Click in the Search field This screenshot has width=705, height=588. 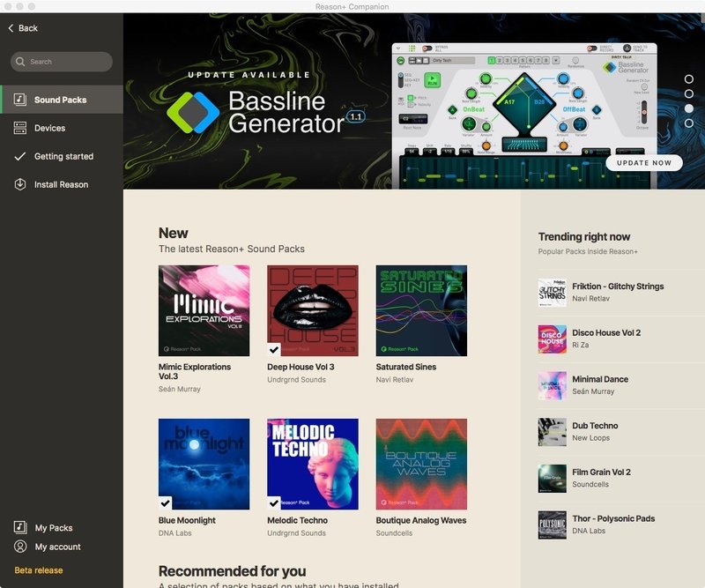62,62
